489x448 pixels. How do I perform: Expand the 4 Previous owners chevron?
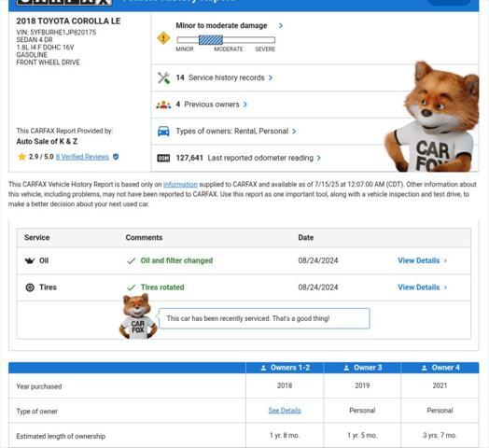pyautogui.click(x=244, y=105)
